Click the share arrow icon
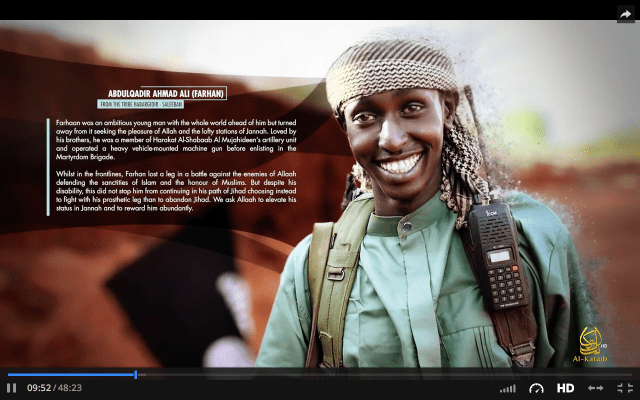This screenshot has width=640, height=400. [x=625, y=12]
